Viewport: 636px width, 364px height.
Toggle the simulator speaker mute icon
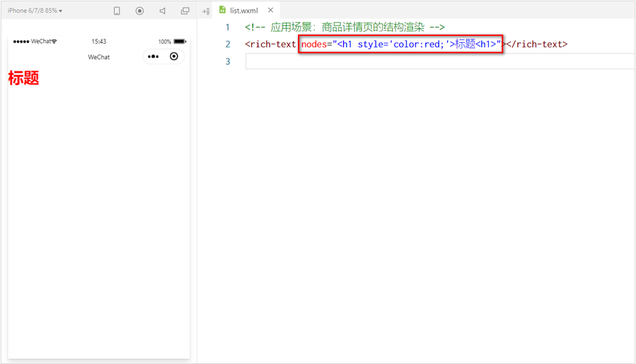pos(162,11)
